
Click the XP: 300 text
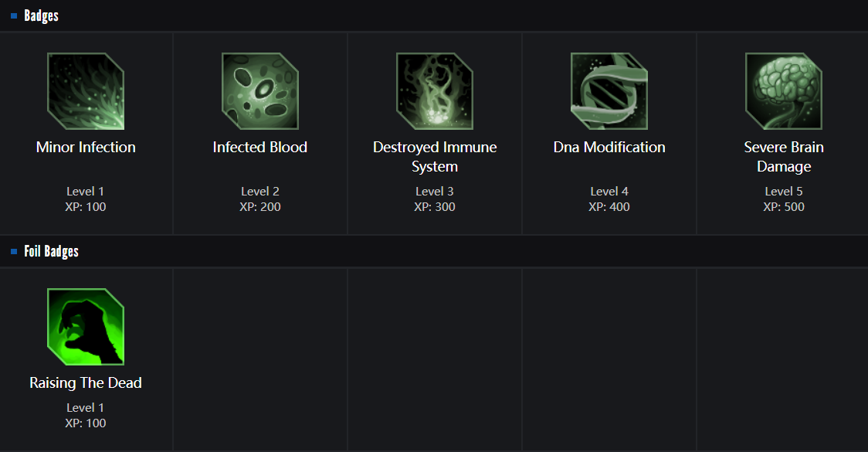coord(435,207)
